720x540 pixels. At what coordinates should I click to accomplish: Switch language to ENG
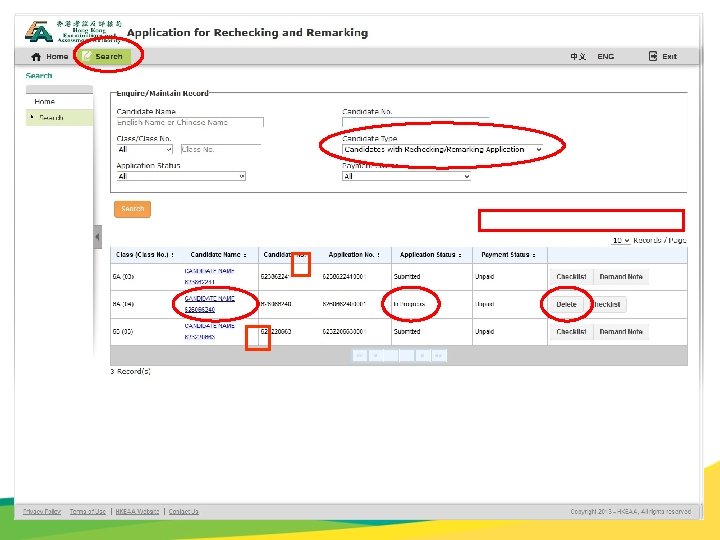coord(605,56)
